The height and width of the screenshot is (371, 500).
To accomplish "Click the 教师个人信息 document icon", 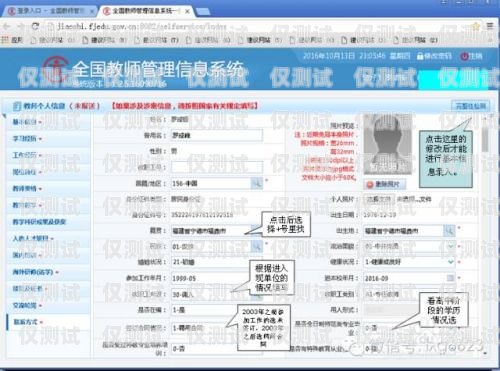I will 17,106.
